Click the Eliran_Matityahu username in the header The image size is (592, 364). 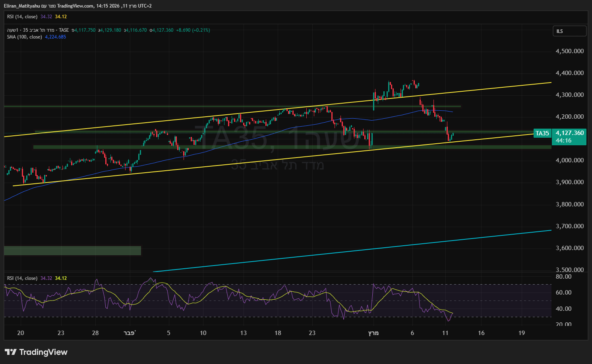[22, 6]
